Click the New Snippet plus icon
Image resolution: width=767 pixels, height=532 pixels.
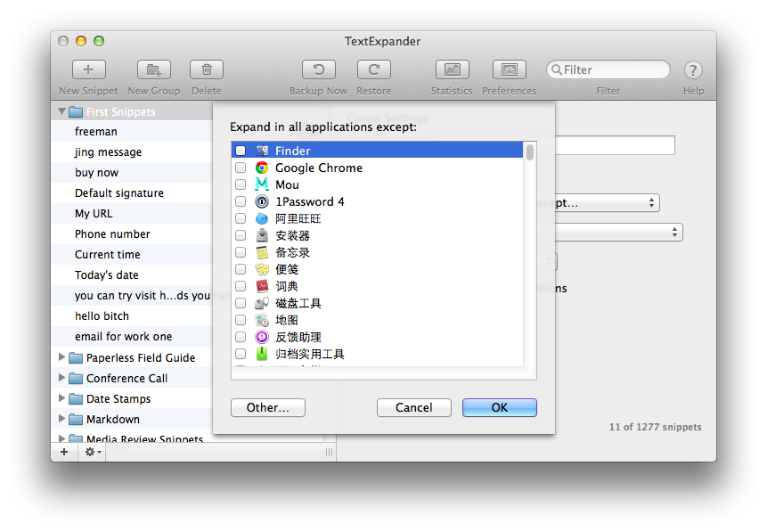coord(88,70)
